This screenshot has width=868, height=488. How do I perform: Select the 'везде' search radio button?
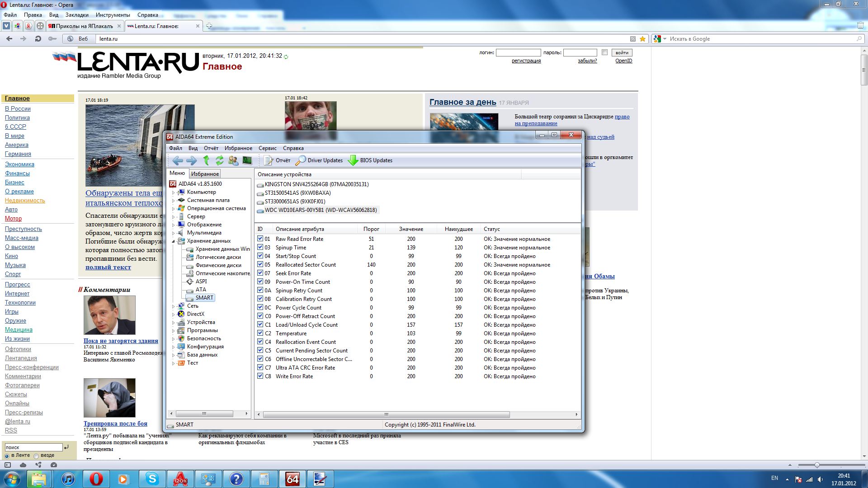coord(36,456)
